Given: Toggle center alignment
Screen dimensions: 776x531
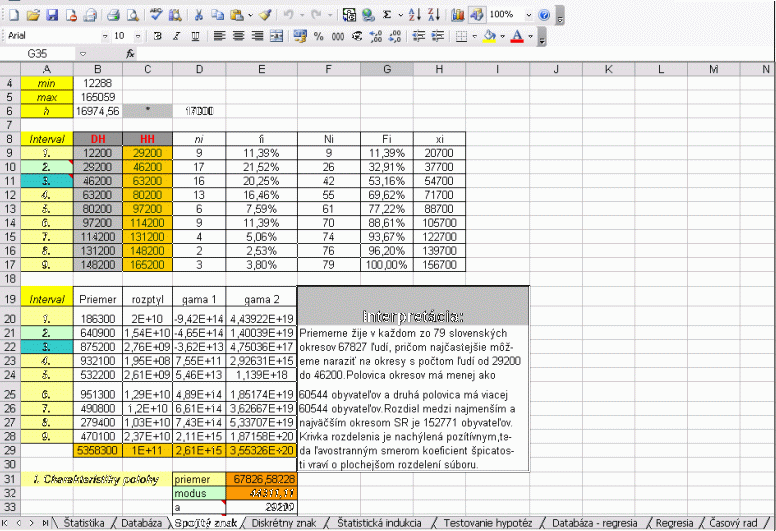Looking at the screenshot, I should click(x=239, y=36).
